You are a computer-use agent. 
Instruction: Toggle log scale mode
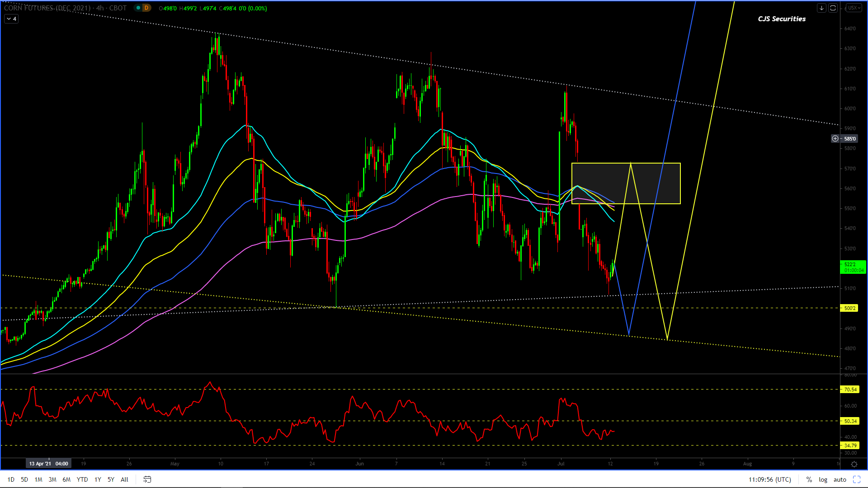[823, 479]
